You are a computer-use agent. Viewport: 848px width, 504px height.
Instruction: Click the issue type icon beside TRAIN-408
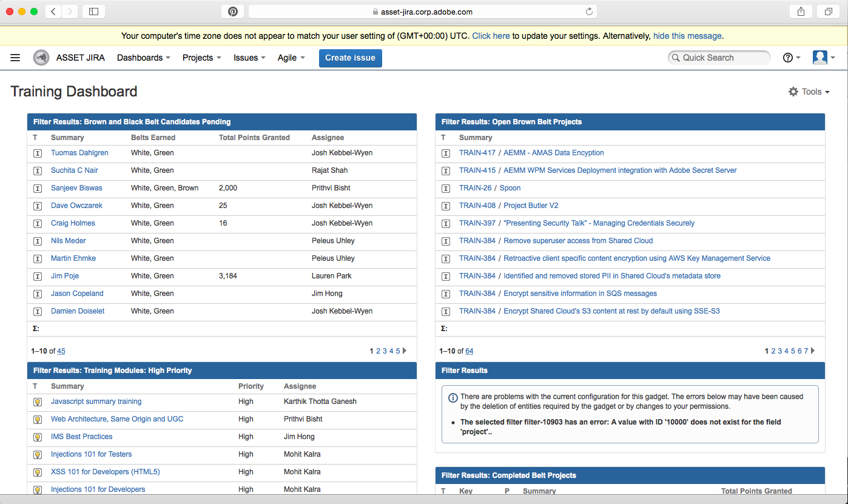[446, 206]
